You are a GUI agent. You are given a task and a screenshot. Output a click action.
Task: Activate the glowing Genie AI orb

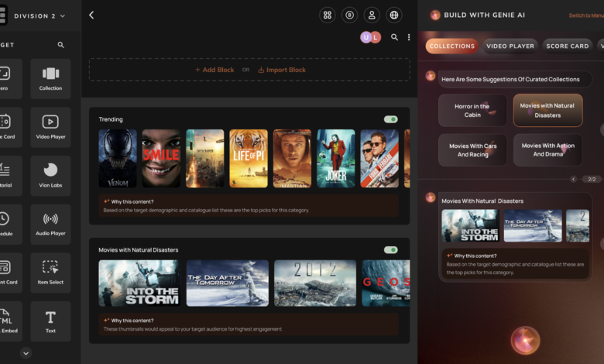(x=525, y=341)
